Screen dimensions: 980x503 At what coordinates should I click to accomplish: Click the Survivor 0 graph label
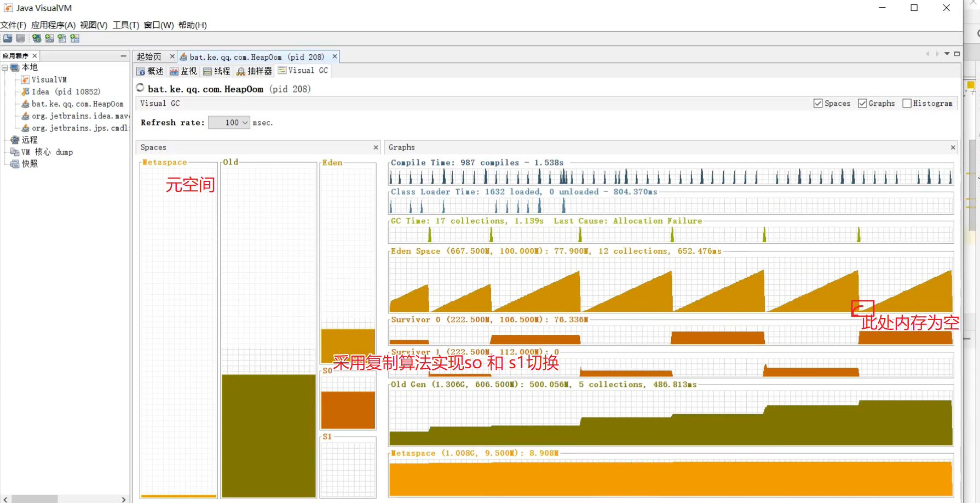(x=489, y=319)
